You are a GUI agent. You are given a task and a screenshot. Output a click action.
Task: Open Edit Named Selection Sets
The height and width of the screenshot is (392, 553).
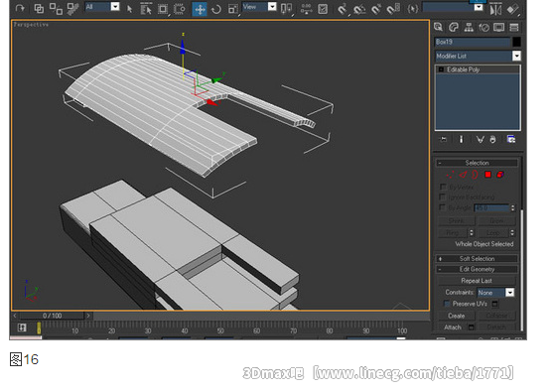coord(412,9)
